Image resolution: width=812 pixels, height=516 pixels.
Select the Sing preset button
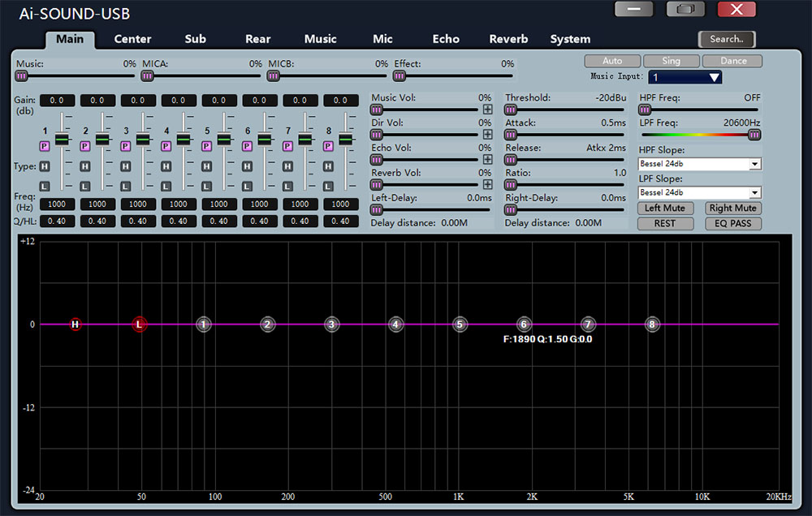click(x=672, y=61)
